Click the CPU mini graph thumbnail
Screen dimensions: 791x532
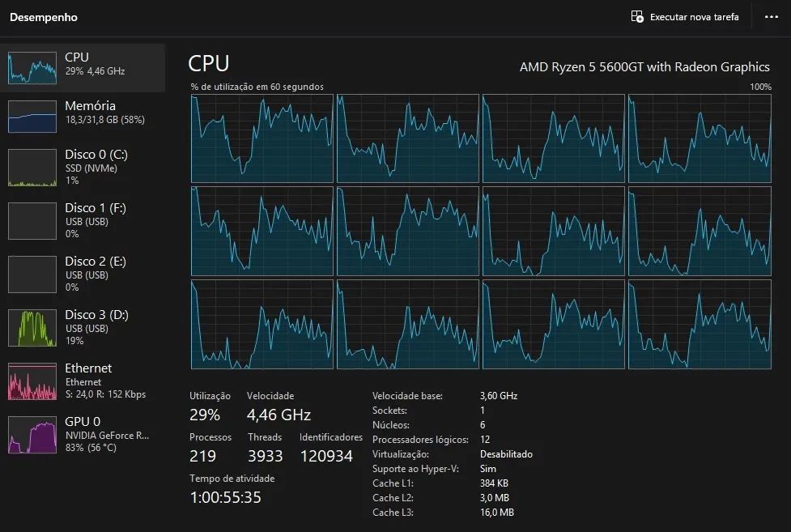[x=32, y=68]
